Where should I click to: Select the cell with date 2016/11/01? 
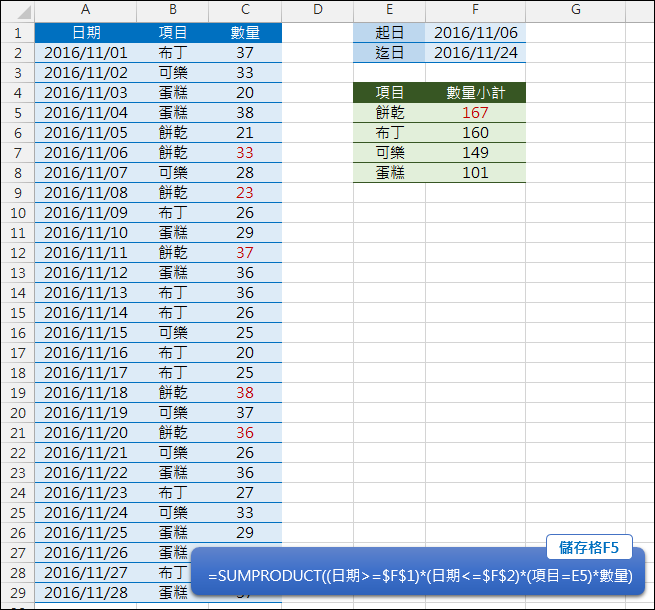[x=86, y=53]
